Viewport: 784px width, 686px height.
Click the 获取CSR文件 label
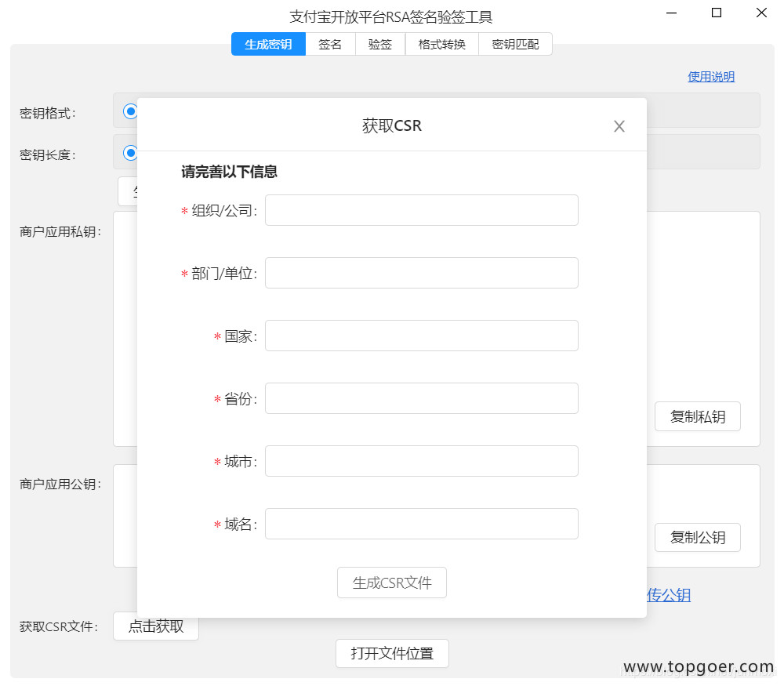click(59, 626)
